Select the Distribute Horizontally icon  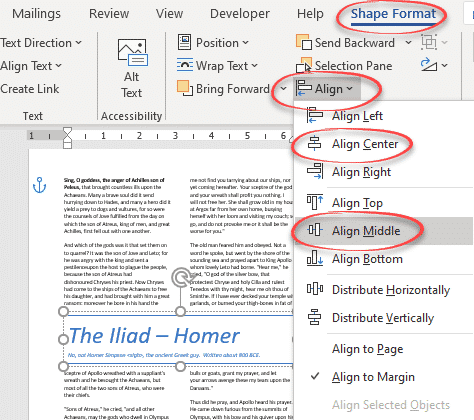tap(314, 289)
